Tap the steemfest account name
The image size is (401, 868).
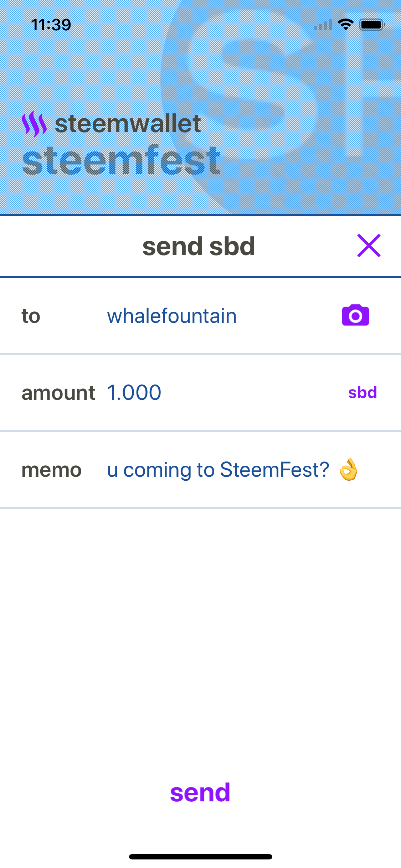coord(121,161)
